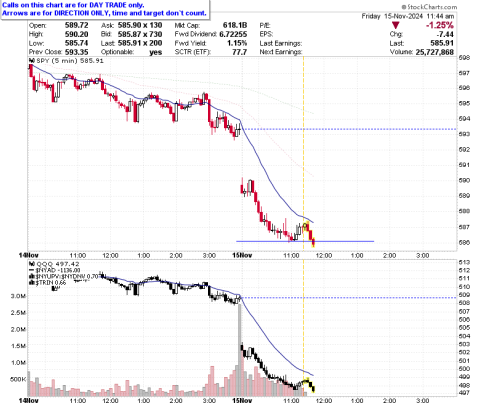This screenshot has height=406, width=480.
Task: Click the Last quote 585.91 x 200
Action: tap(140, 43)
